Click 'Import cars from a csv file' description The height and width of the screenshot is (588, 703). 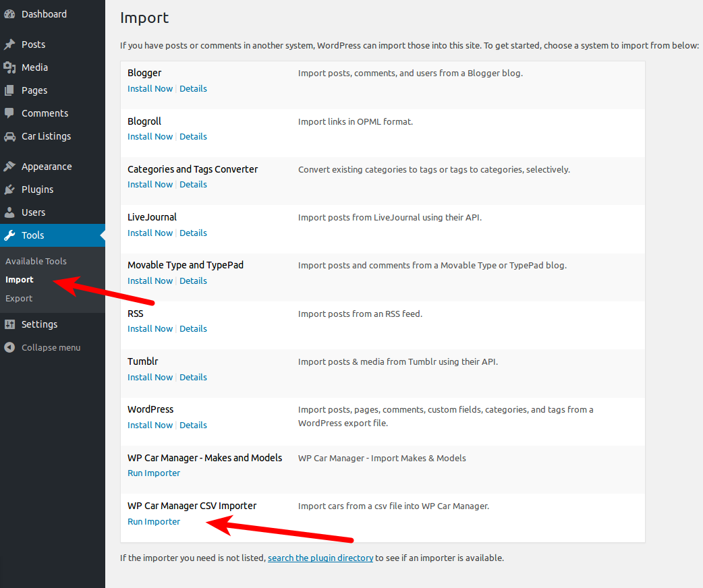[x=393, y=506]
